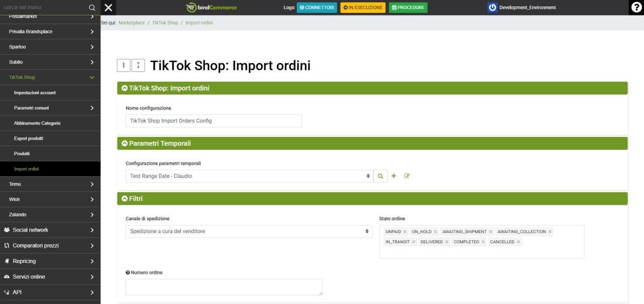Open Export prodotti in sidebar
The image size is (644, 304).
pos(50,139)
